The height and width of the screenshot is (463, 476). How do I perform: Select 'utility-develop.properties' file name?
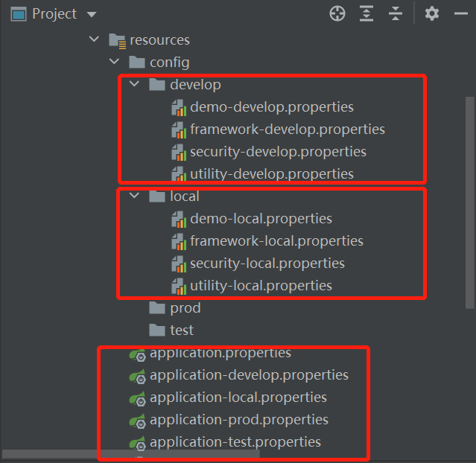pyautogui.click(x=272, y=174)
